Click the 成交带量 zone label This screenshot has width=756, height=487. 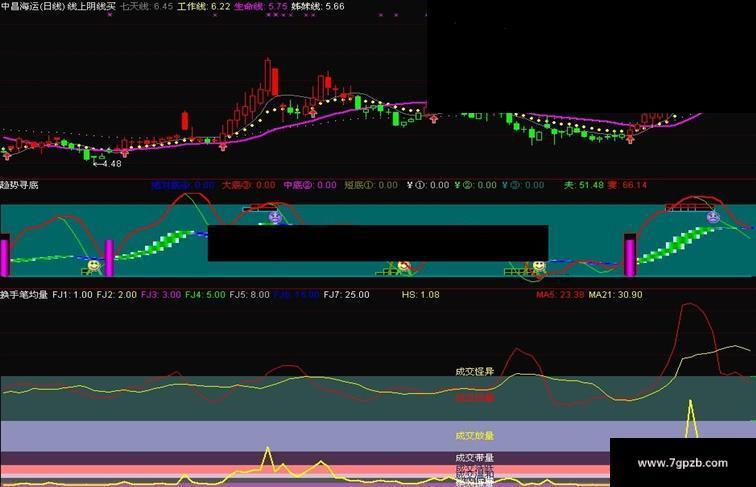tap(475, 458)
